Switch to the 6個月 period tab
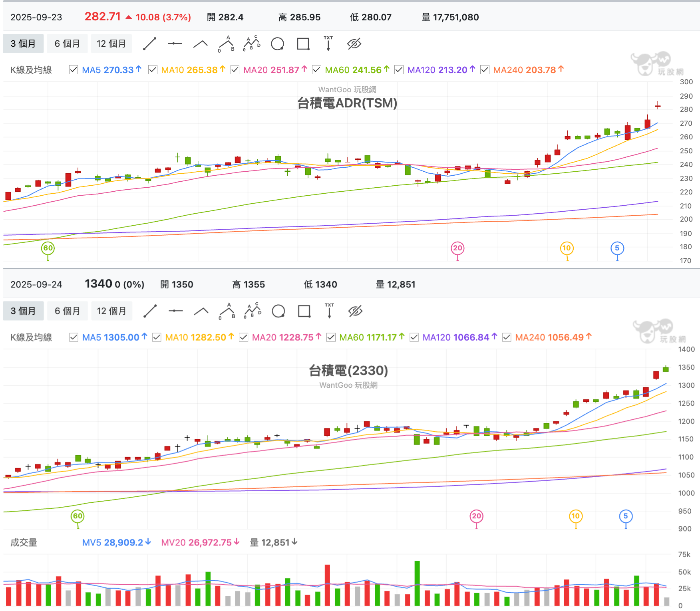The image size is (700, 611). point(67,44)
